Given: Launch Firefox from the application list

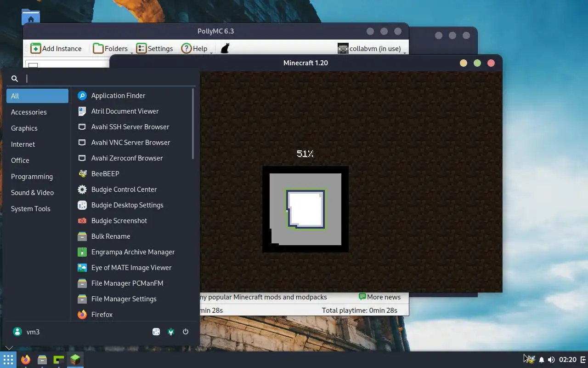Looking at the screenshot, I should click(x=132, y=315).
